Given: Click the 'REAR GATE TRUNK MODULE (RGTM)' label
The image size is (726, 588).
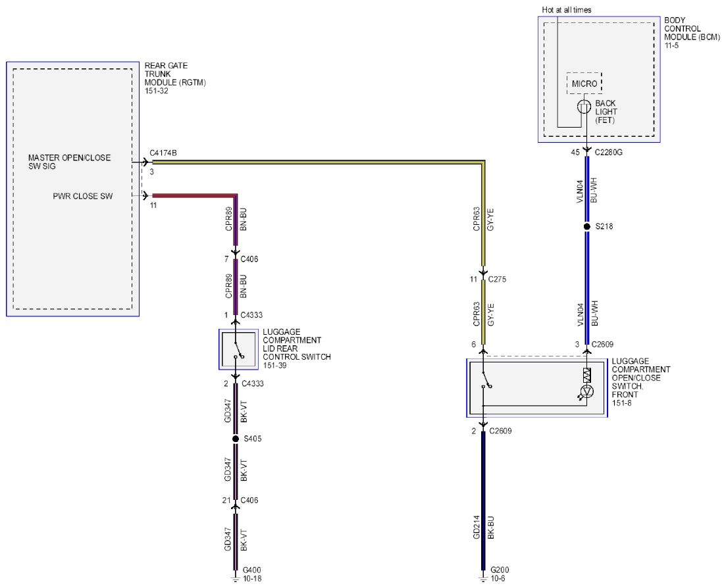Looking at the screenshot, I should tap(175, 74).
